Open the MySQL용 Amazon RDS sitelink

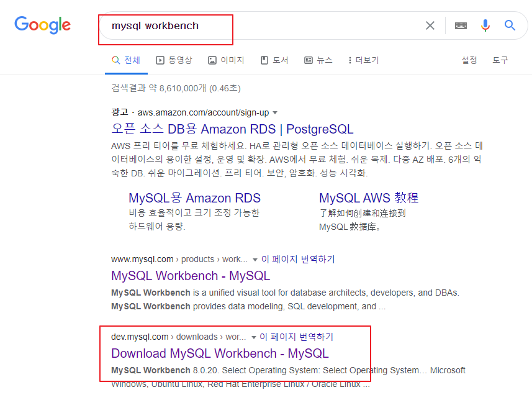(x=194, y=198)
